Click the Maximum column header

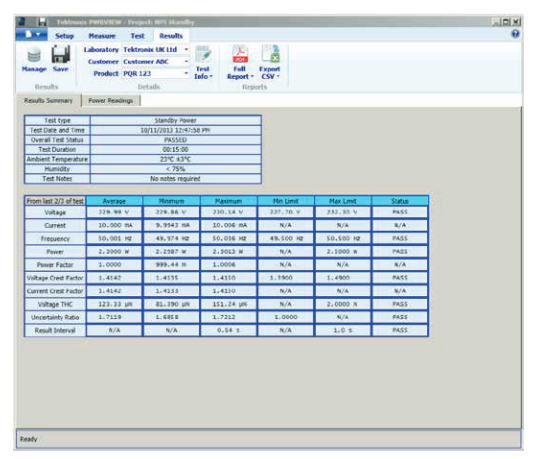pos(229,201)
